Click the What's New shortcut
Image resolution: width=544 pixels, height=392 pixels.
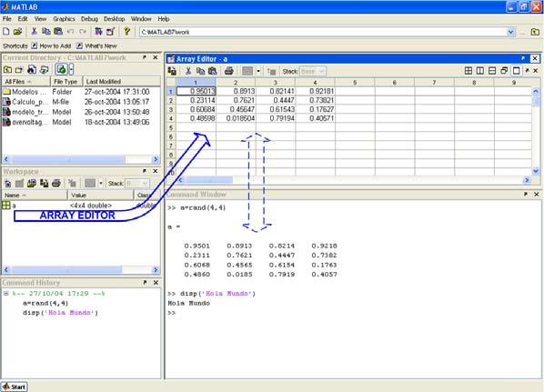(x=96, y=45)
